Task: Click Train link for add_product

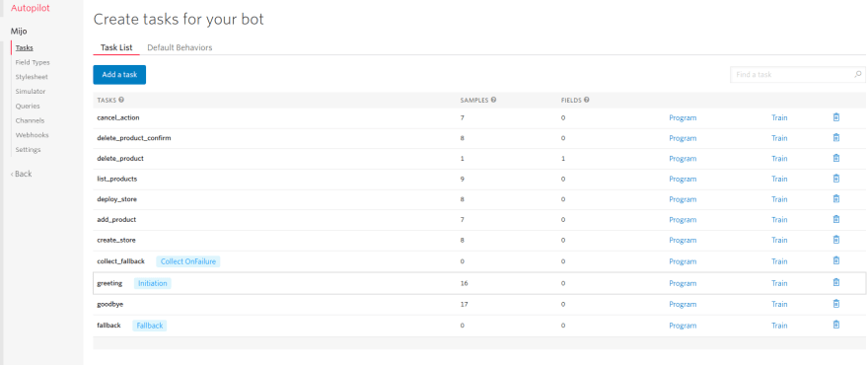Action: pyautogui.click(x=779, y=220)
